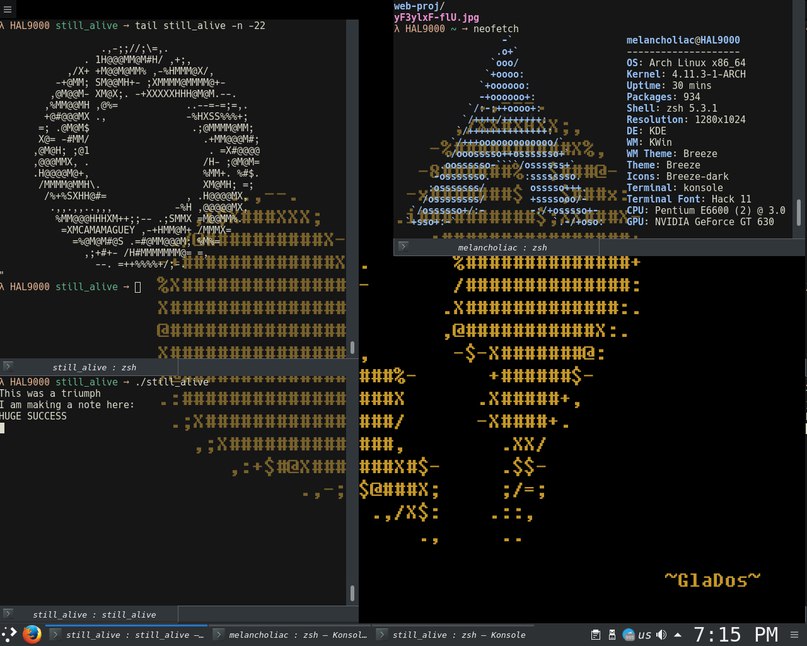The height and width of the screenshot is (646, 807).
Task: Open the clipboard tray icon
Action: (595, 635)
